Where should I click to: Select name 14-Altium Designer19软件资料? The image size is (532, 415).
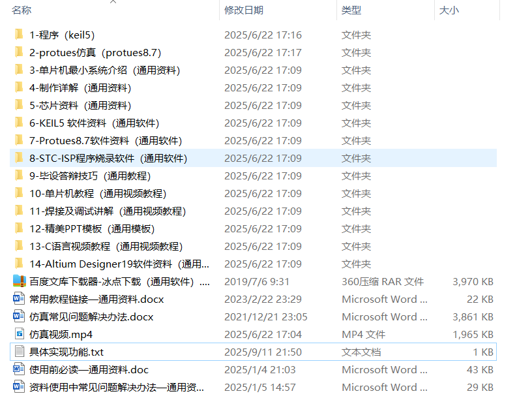[x=119, y=264]
